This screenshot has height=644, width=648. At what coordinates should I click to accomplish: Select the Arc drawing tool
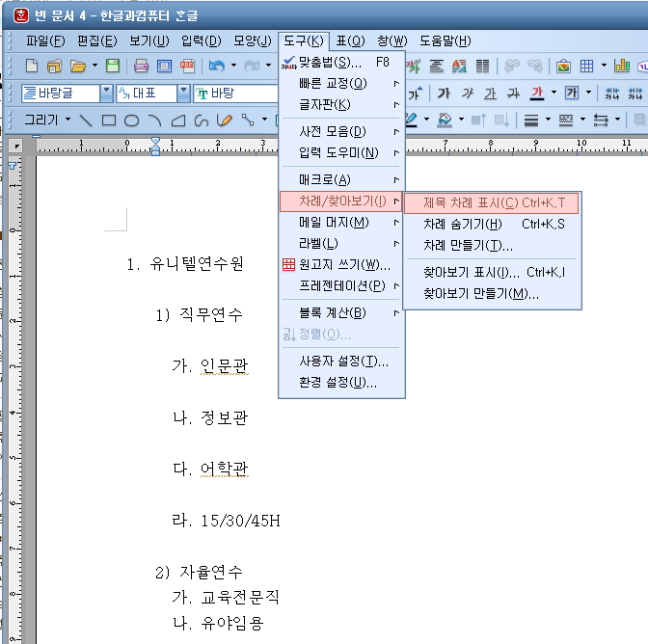tap(155, 121)
